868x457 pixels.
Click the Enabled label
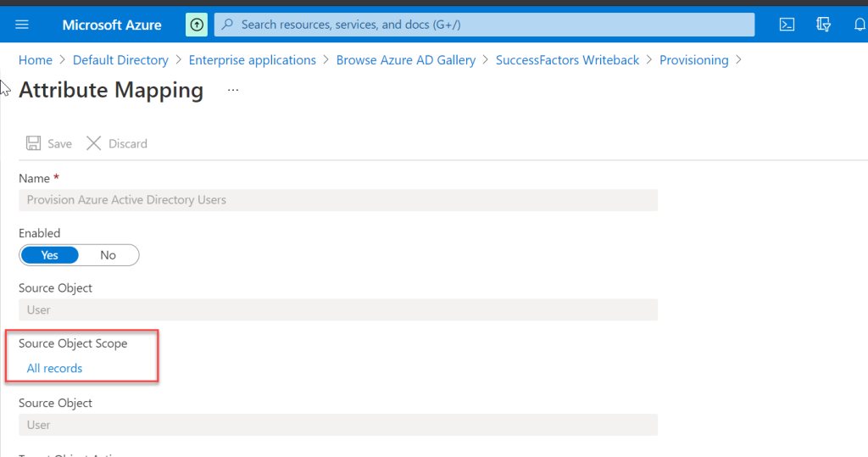pos(39,233)
